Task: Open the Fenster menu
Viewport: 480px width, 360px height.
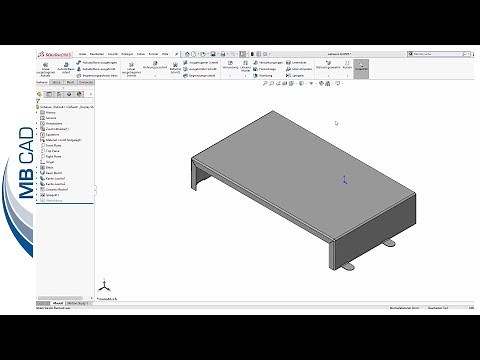Action: click(x=153, y=54)
